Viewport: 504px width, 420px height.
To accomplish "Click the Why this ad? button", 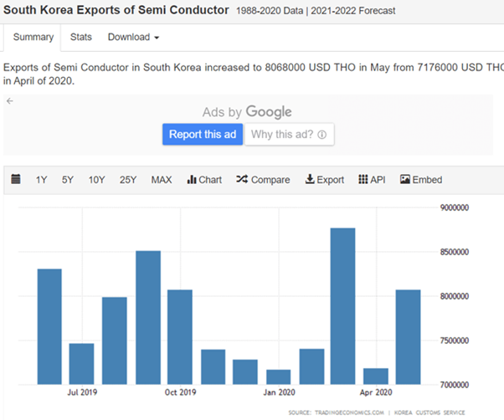I will [290, 134].
